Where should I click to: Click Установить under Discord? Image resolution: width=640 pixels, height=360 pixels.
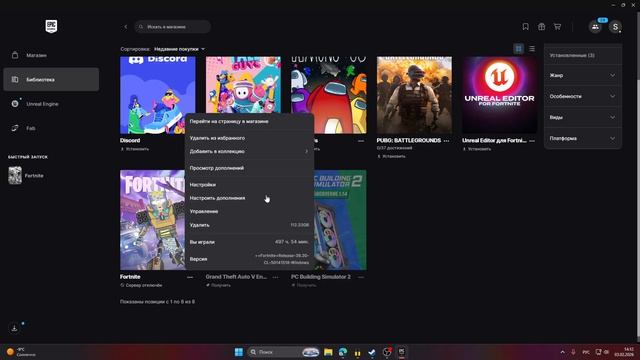(135, 149)
